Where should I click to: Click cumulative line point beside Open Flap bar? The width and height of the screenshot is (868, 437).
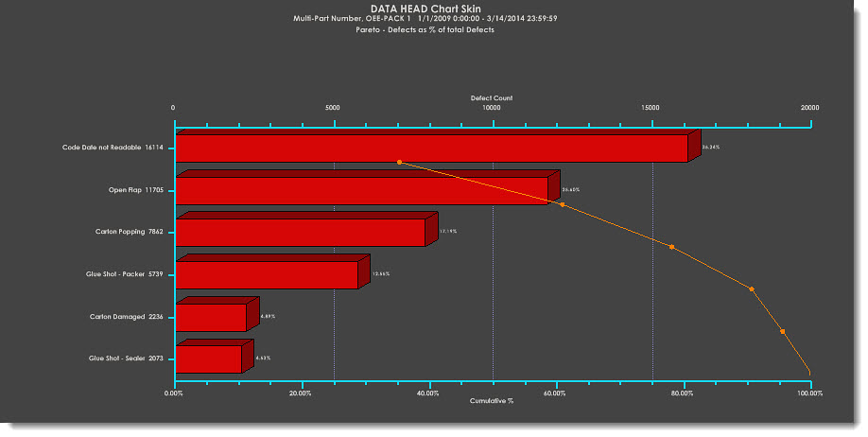click(x=562, y=204)
